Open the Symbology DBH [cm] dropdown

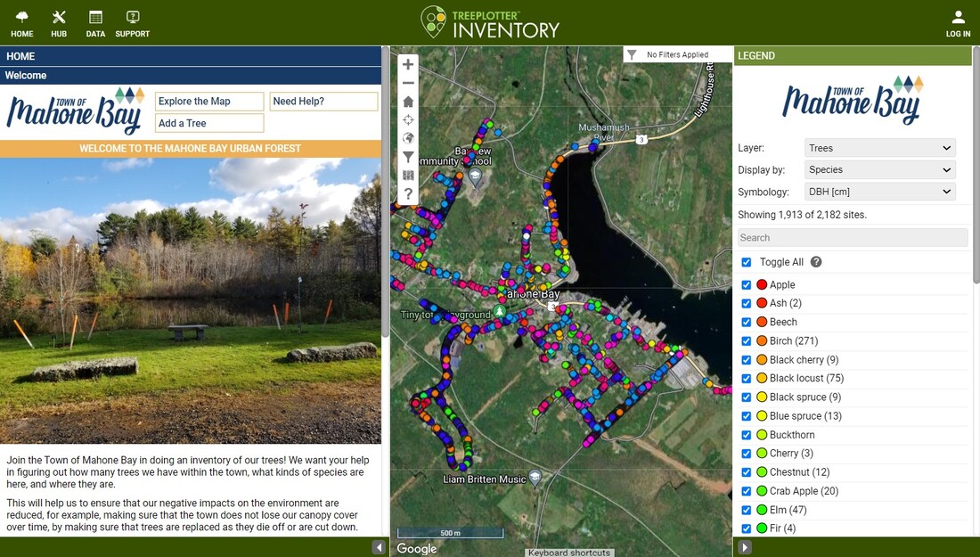(x=880, y=192)
